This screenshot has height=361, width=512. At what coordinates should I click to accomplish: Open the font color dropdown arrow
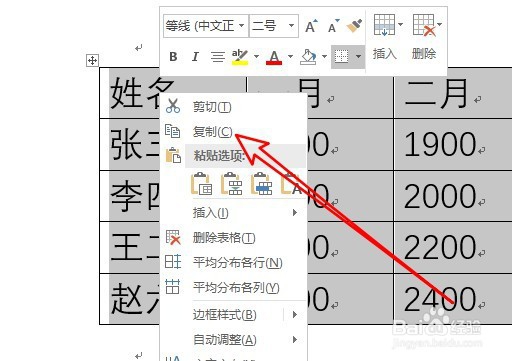pos(290,56)
